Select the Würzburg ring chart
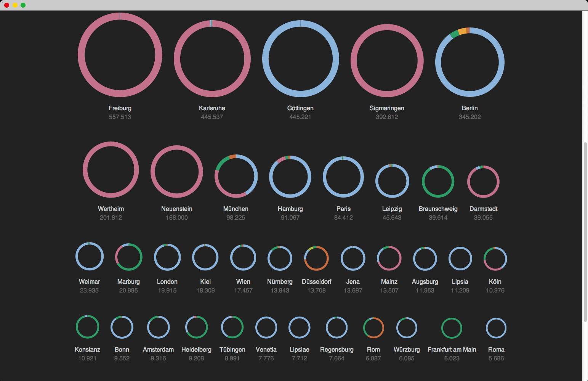This screenshot has width=588, height=381. (407, 328)
